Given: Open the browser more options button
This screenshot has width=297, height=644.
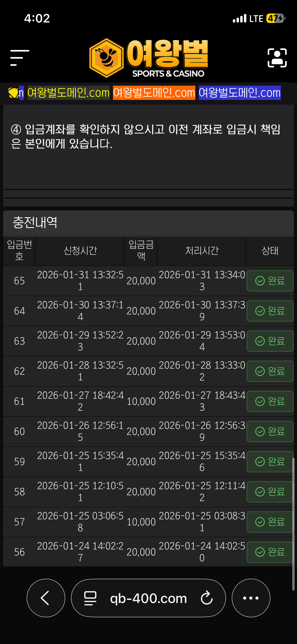Looking at the screenshot, I should pos(251,598).
